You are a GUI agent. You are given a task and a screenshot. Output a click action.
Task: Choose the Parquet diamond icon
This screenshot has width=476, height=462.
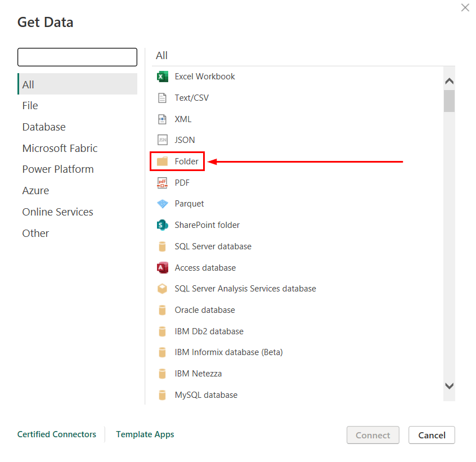(163, 204)
